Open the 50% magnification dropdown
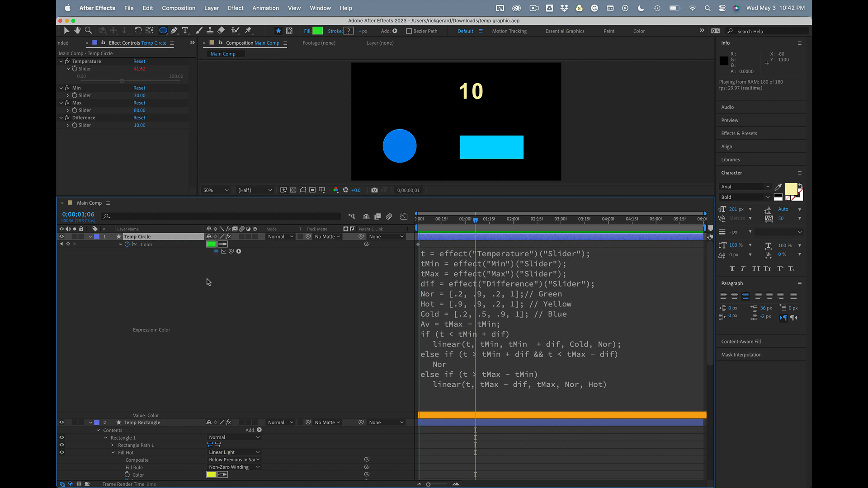 point(216,190)
